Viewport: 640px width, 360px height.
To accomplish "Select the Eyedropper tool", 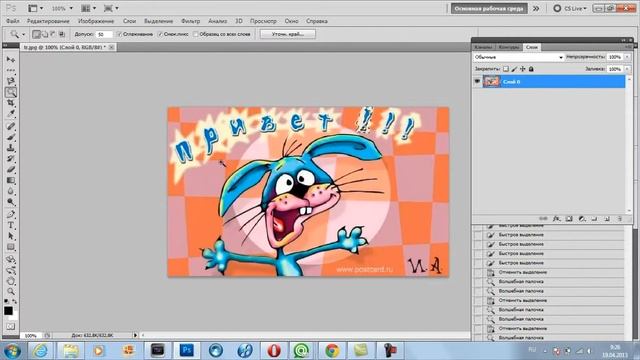I will [11, 113].
